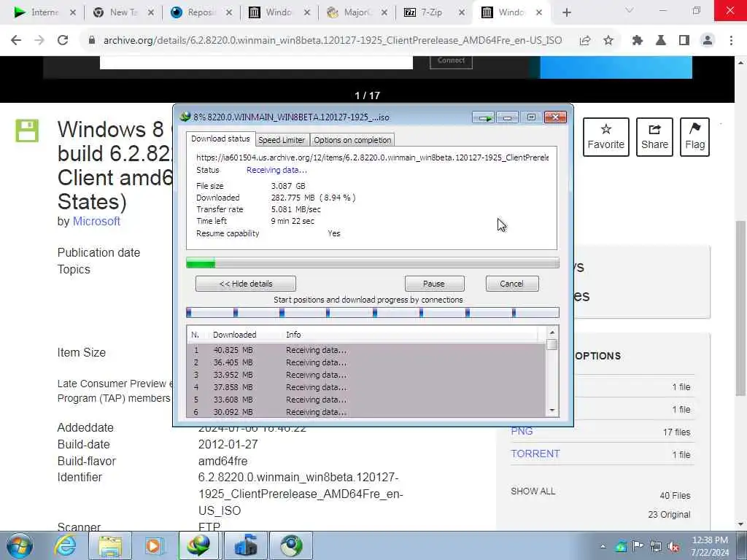Click SHOW ALL download files
Image resolution: width=747 pixels, height=560 pixels.
tap(533, 491)
